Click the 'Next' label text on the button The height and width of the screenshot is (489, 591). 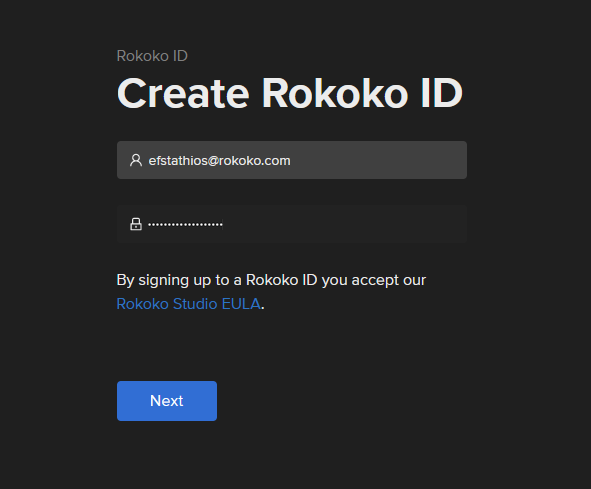coord(167,401)
